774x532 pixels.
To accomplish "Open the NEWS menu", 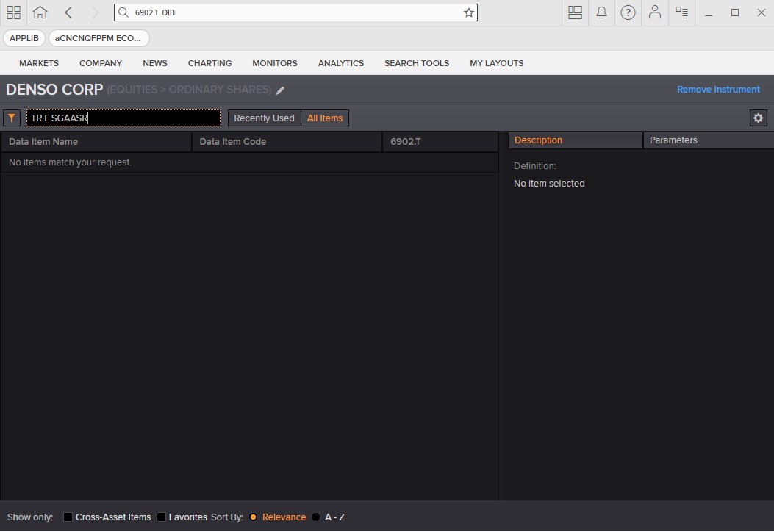I will tap(155, 63).
